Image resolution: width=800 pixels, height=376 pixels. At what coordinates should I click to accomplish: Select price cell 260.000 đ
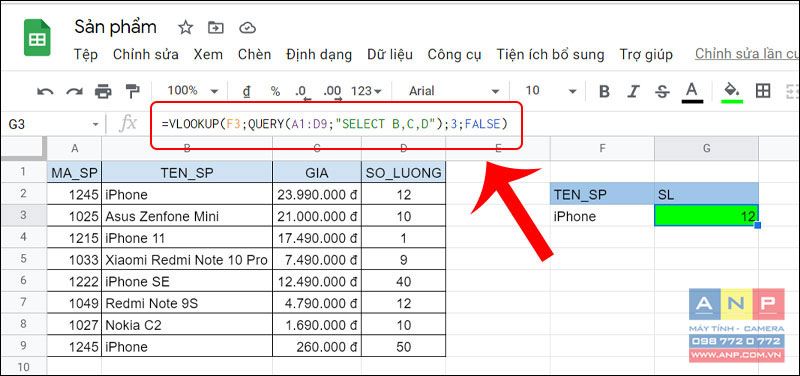click(317, 346)
